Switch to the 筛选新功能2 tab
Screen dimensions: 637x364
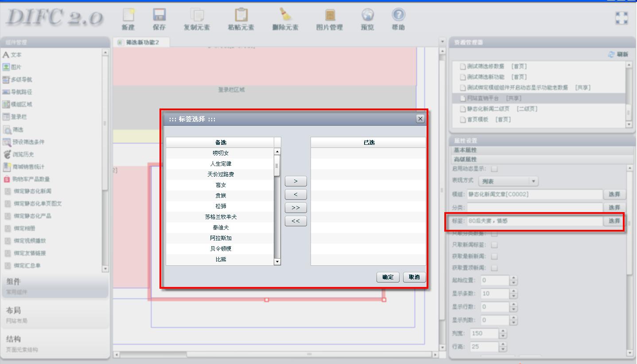(x=142, y=43)
